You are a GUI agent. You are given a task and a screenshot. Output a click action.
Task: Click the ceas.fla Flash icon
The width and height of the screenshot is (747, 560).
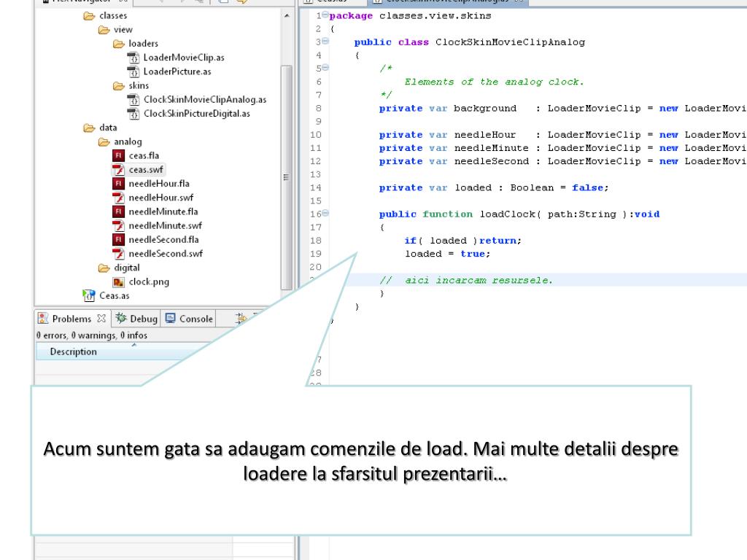pyautogui.click(x=119, y=156)
